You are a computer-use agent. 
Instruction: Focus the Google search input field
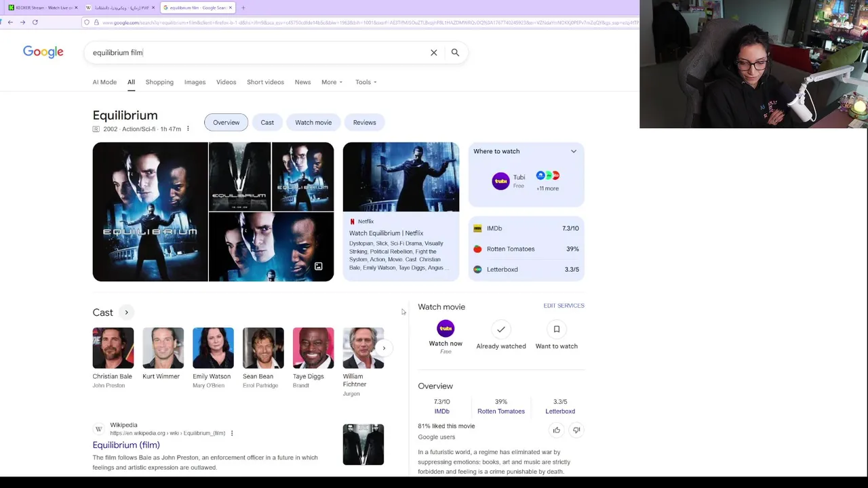point(258,52)
